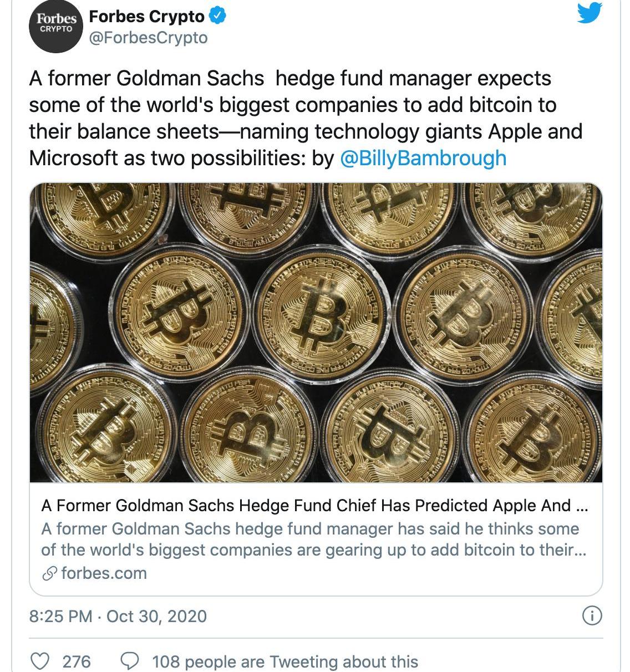630x672 pixels.
Task: Click the article summary text in the card
Action: (x=314, y=539)
